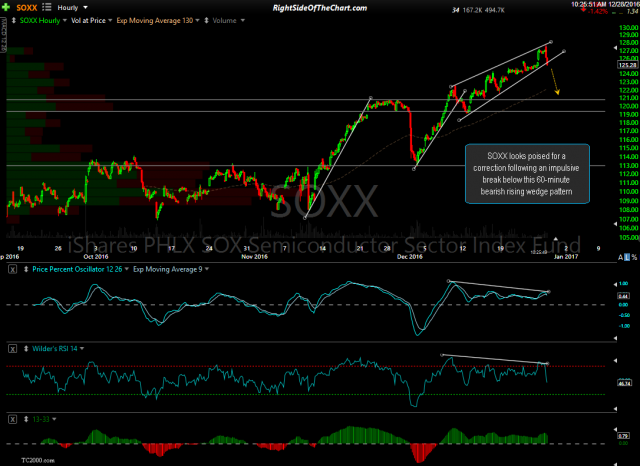640x466 pixels.
Task: Click the Nov 2016 date label
Action: click(254, 257)
